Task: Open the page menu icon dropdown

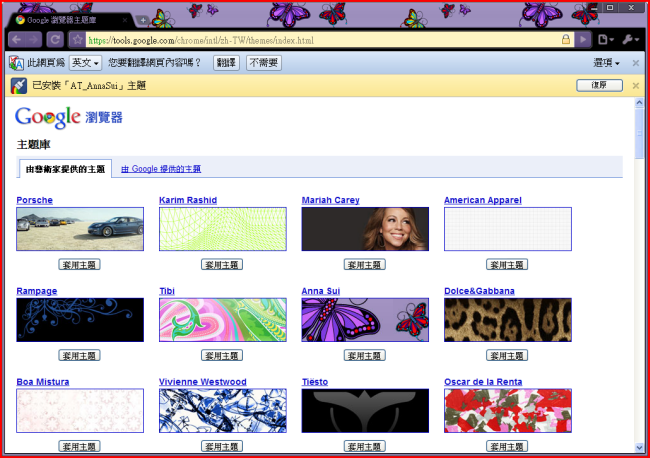Action: tap(606, 39)
